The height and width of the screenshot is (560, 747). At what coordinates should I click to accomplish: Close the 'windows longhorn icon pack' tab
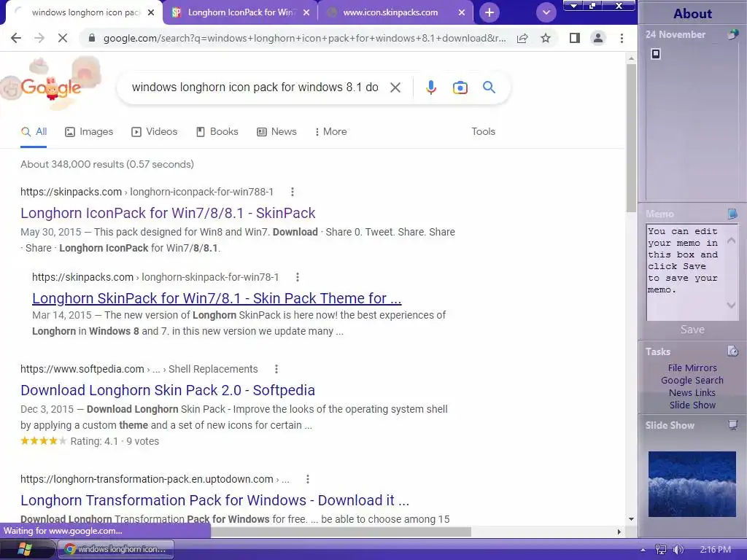point(151,12)
